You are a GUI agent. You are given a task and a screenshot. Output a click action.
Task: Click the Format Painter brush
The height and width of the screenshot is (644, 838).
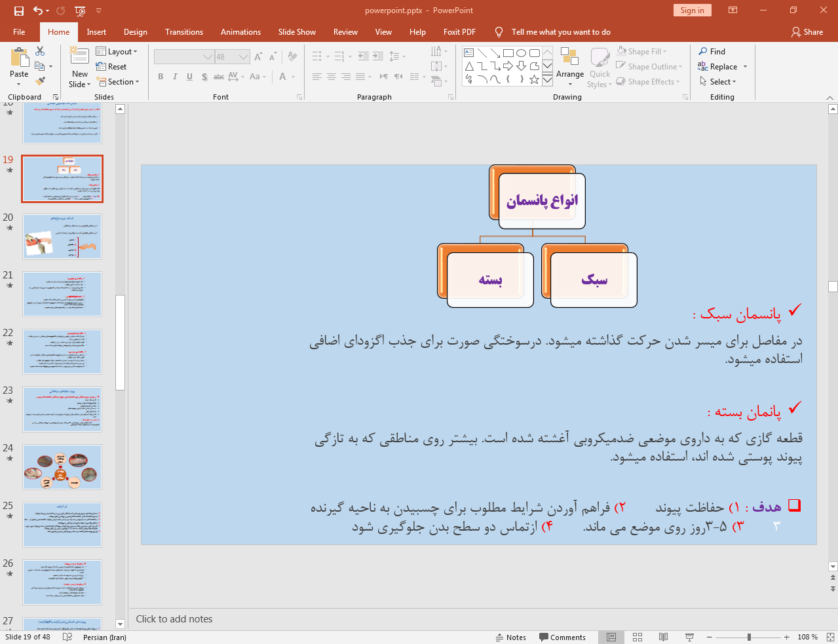point(40,81)
